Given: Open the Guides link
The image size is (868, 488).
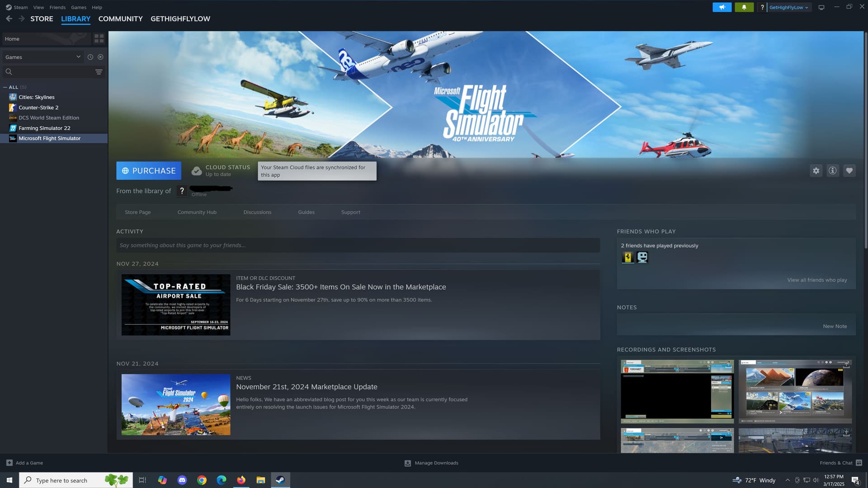Looking at the screenshot, I should point(306,212).
